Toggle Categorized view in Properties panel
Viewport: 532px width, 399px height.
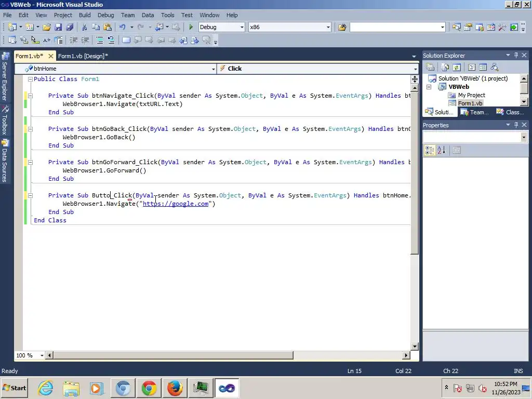[430, 150]
